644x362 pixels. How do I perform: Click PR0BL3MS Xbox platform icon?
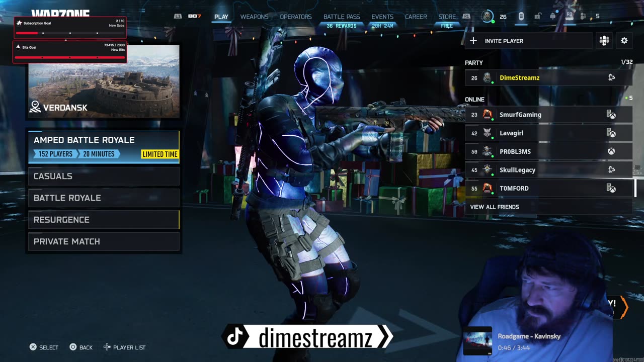point(611,151)
